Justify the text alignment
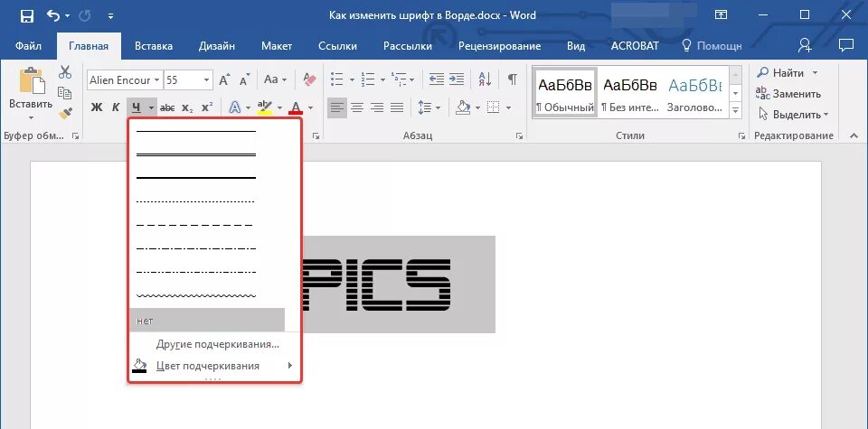This screenshot has width=868, height=429. coord(397,107)
